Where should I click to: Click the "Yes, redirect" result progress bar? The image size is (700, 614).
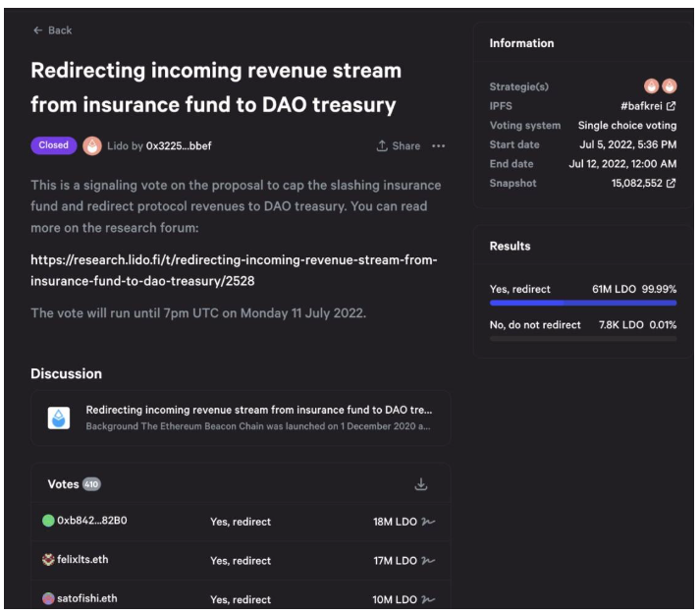pos(583,303)
